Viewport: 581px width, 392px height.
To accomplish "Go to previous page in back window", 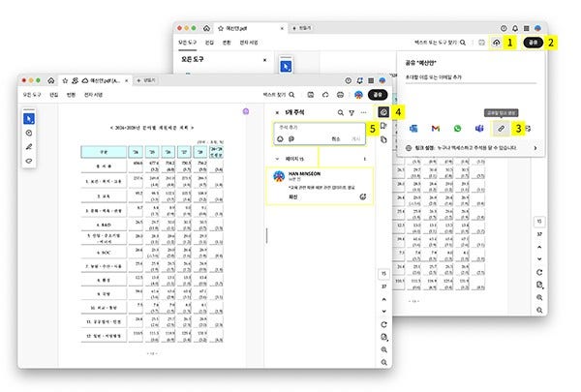I will 539,247.
